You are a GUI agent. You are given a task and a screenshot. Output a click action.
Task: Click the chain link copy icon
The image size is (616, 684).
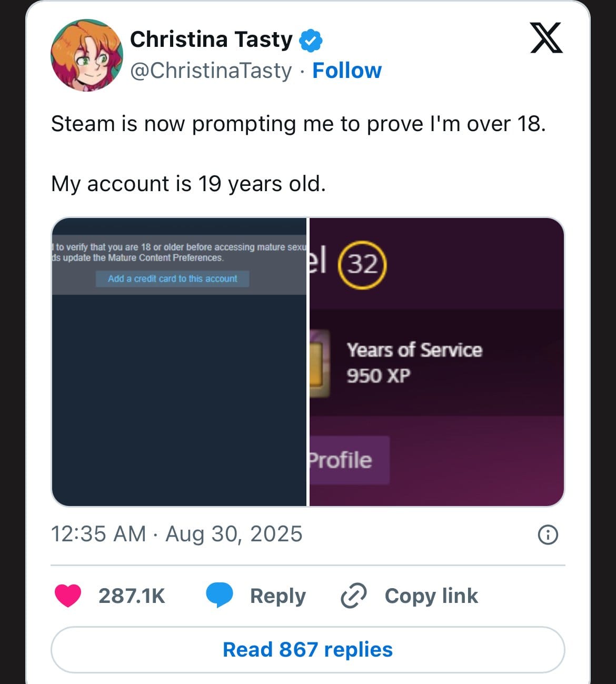(353, 596)
